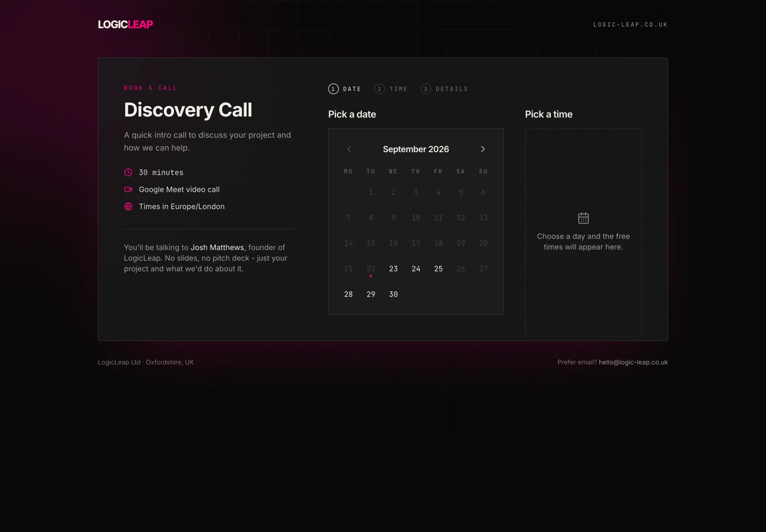Go to the next month with the right chevron
766x532 pixels.
point(483,149)
